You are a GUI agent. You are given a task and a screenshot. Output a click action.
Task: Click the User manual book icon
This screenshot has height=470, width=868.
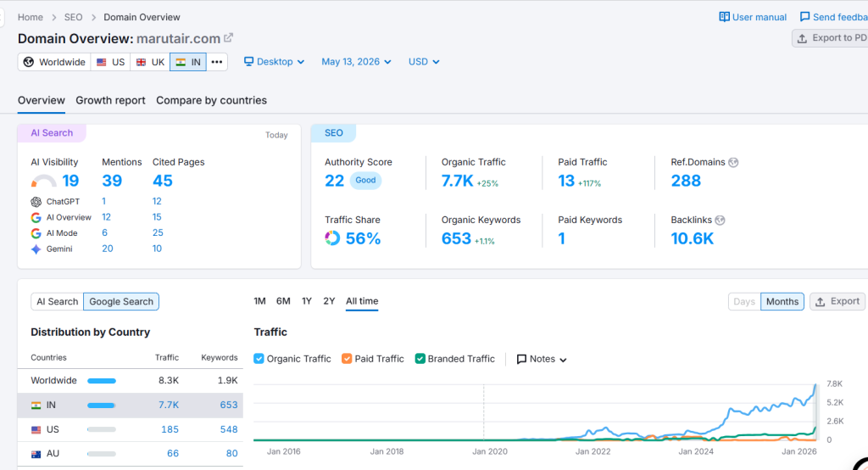(x=724, y=17)
